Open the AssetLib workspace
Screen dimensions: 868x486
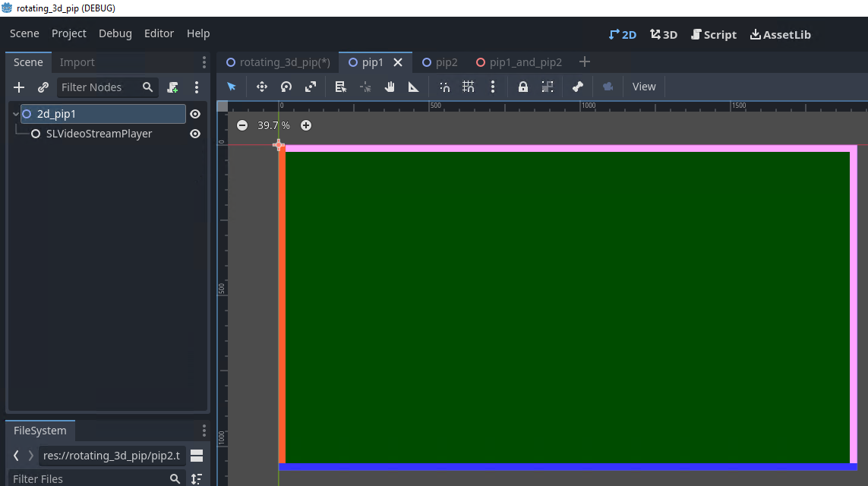[x=781, y=34]
